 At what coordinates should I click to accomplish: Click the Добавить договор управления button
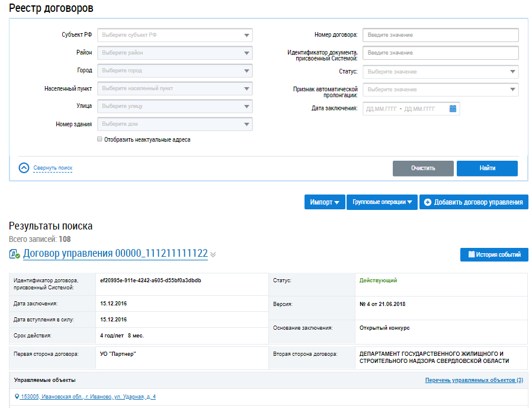(x=473, y=202)
